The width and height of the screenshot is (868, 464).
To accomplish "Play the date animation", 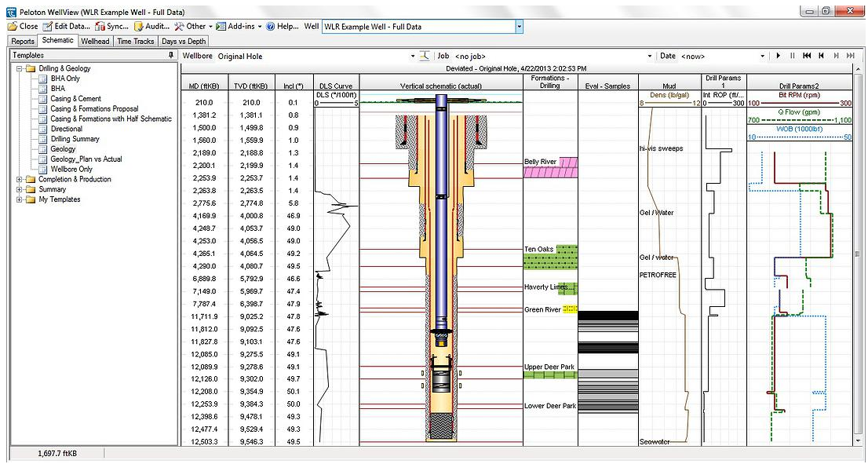I will (779, 56).
